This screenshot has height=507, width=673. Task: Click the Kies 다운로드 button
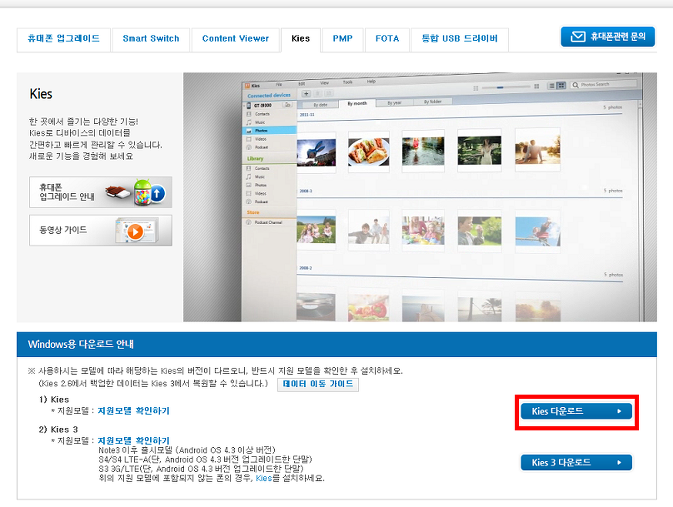pyautogui.click(x=576, y=411)
